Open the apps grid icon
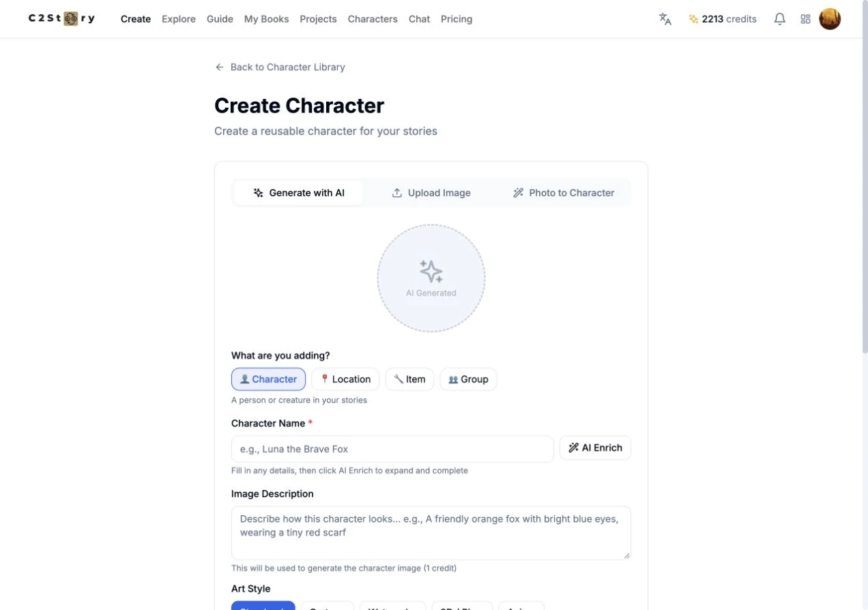 [805, 19]
